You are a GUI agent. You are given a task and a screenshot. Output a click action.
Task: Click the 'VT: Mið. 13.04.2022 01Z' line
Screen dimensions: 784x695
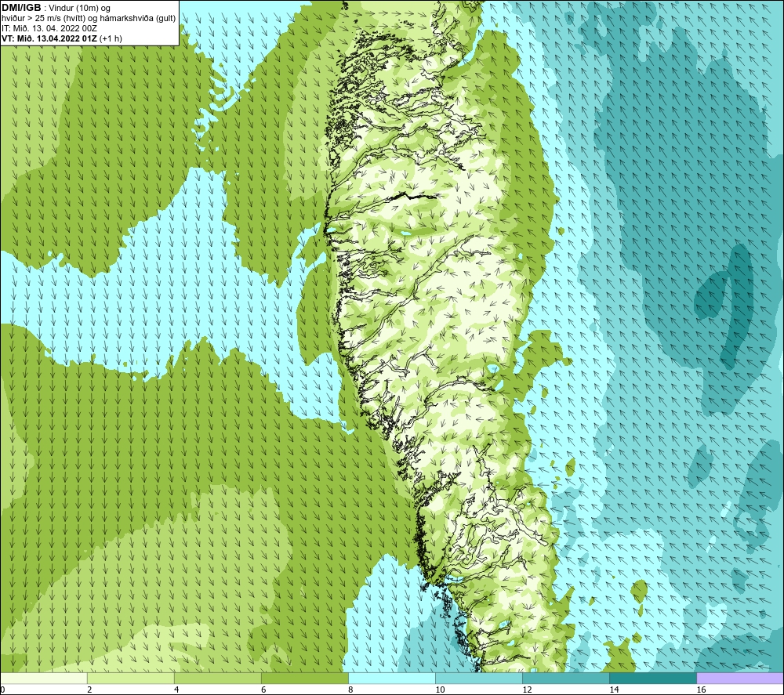(x=49, y=38)
